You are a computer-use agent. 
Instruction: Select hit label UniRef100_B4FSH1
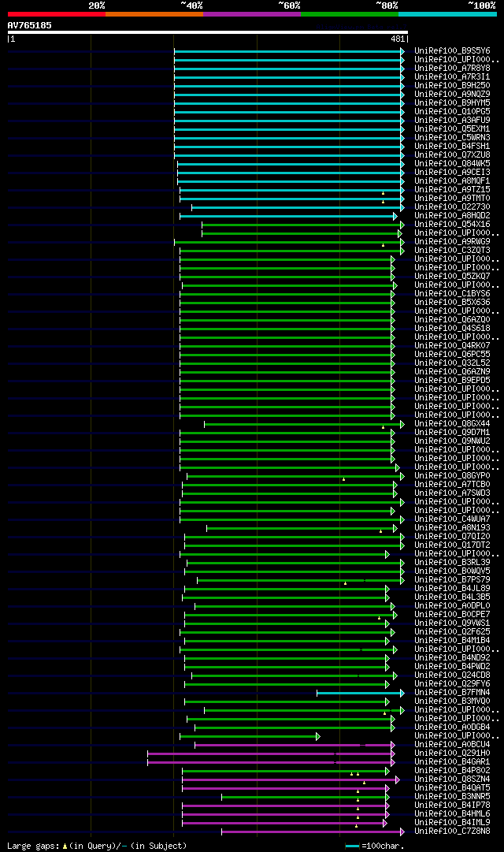[x=452, y=147]
